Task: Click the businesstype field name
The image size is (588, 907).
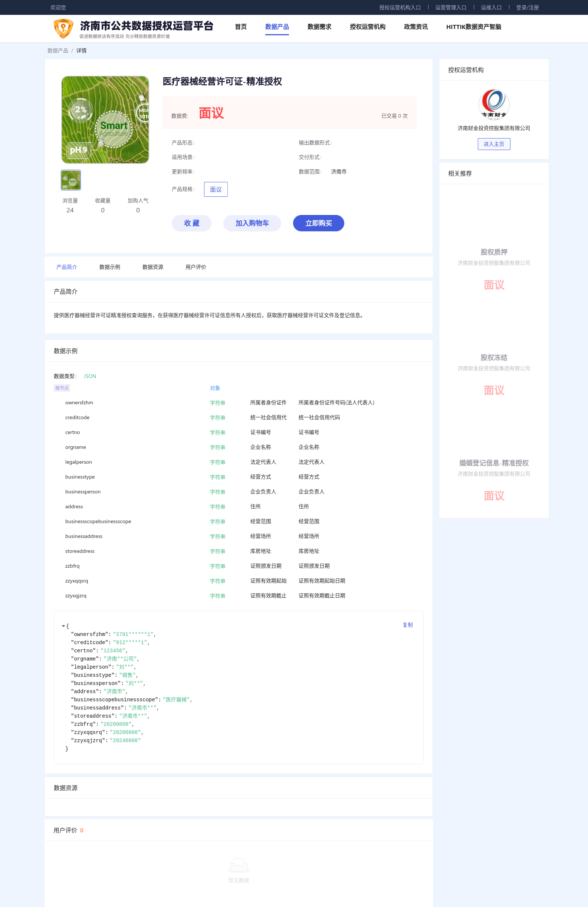Action: pyautogui.click(x=80, y=477)
